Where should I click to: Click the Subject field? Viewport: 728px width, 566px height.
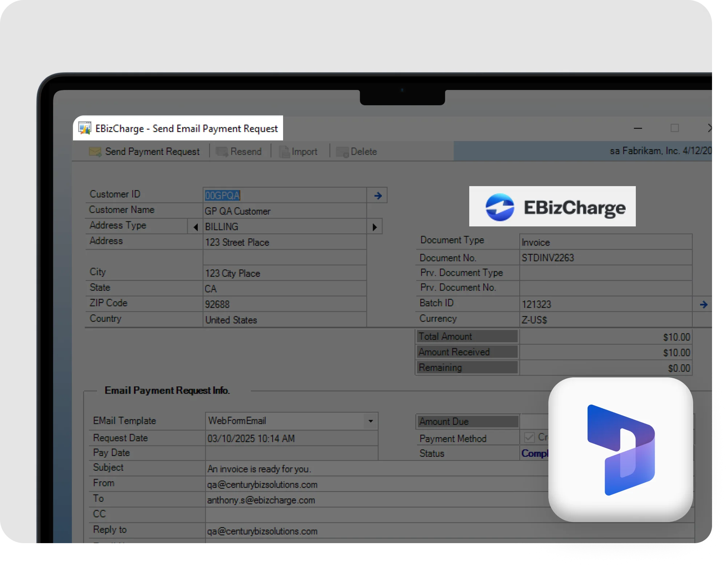(377, 469)
